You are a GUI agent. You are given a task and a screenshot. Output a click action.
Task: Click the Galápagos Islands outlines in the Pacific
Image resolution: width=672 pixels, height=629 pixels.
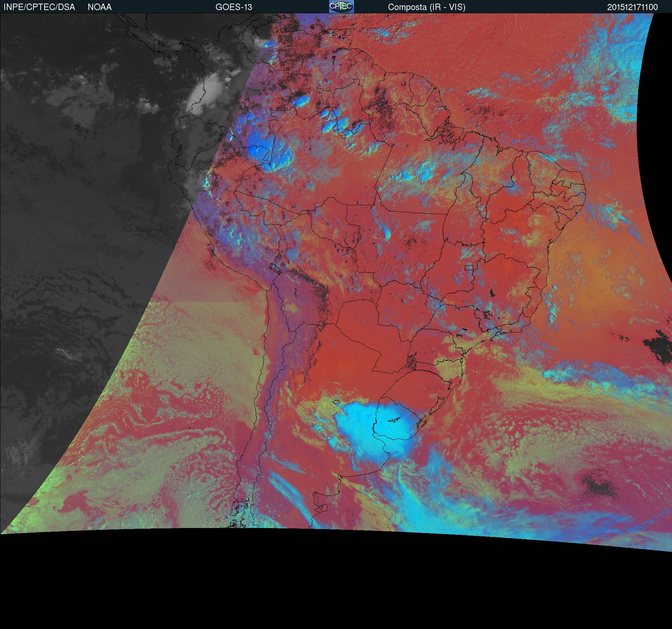83,130
